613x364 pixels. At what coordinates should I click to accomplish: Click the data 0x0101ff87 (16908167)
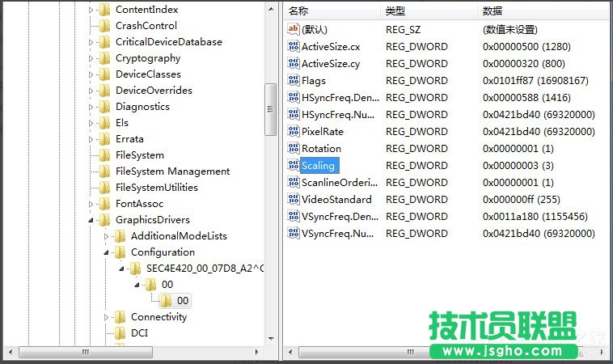point(535,81)
